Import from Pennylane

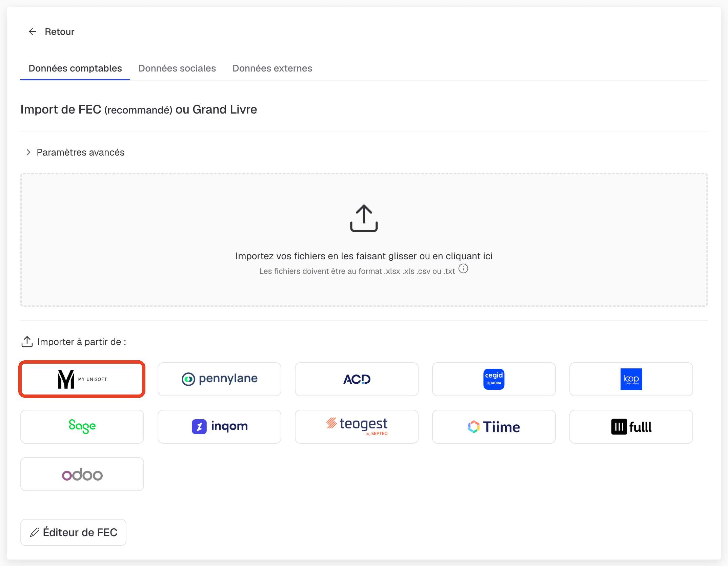pyautogui.click(x=219, y=379)
